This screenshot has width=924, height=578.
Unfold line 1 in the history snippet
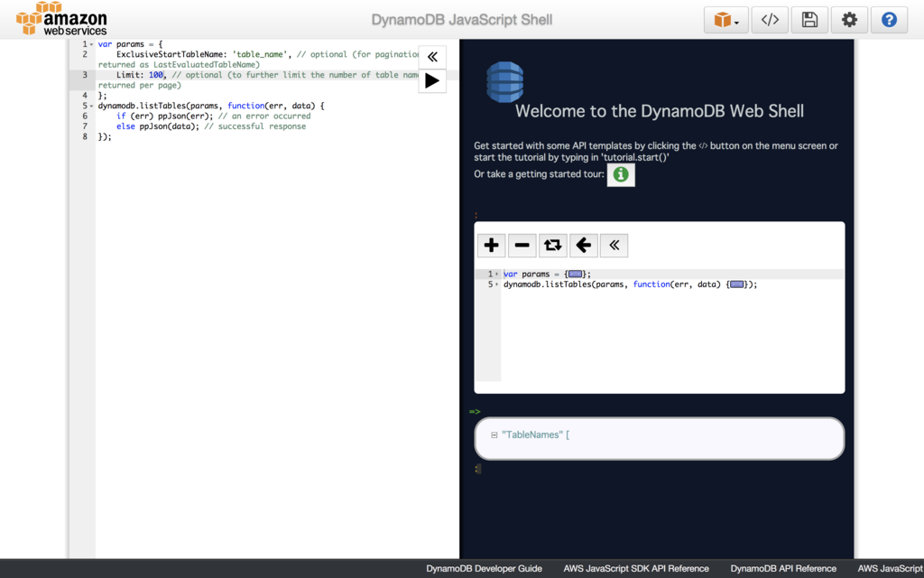click(497, 275)
